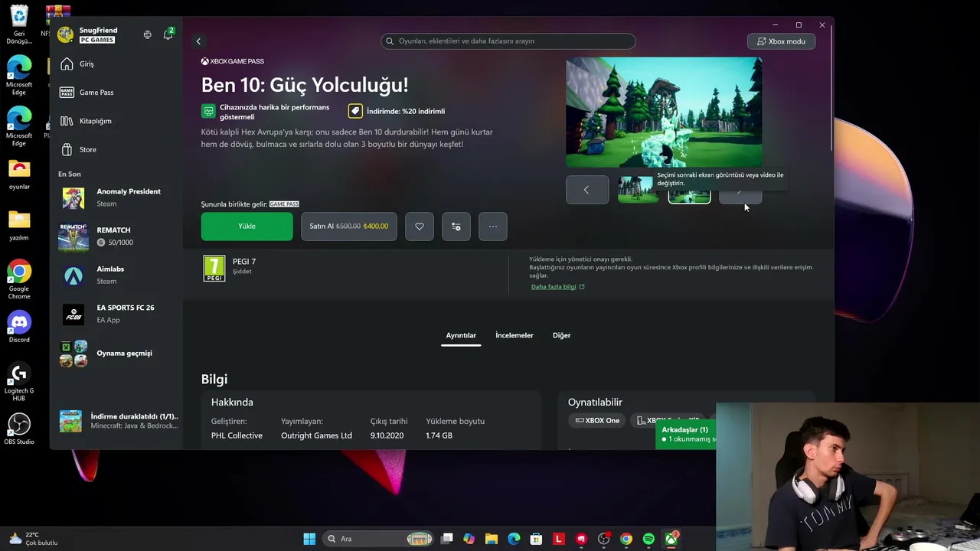Buy the game with Satın Al button
The height and width of the screenshot is (551, 980).
(349, 227)
